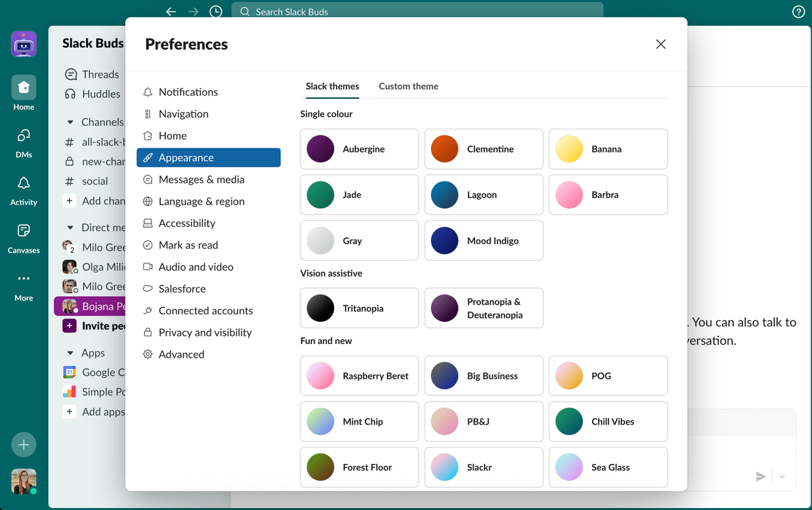Select the Aubergine theme
This screenshot has width=812, height=510.
359,149
